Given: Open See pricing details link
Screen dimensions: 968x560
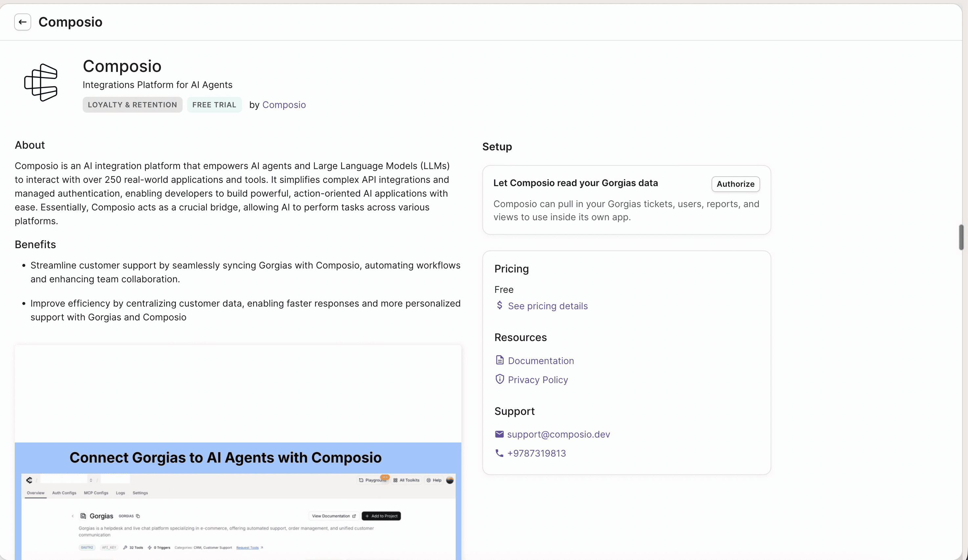Looking at the screenshot, I should (x=548, y=306).
